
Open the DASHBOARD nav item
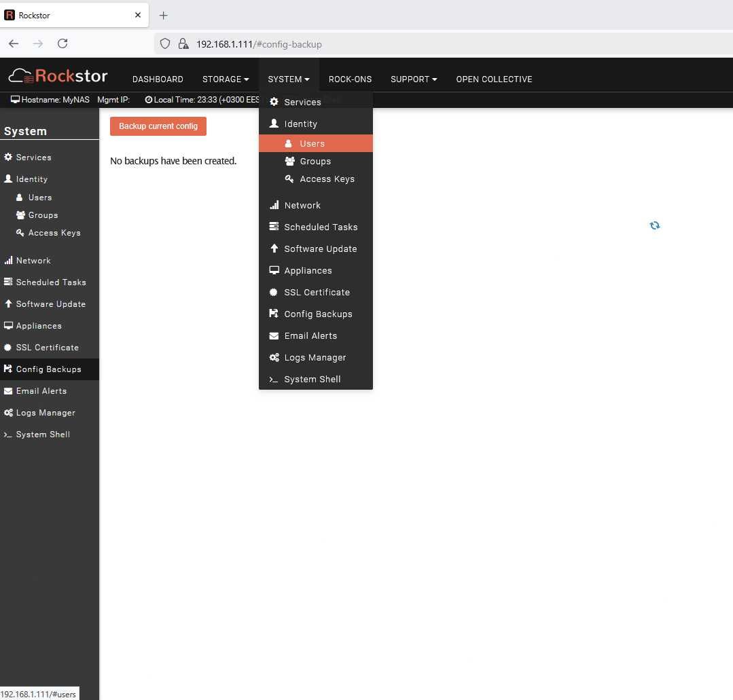[x=158, y=79]
